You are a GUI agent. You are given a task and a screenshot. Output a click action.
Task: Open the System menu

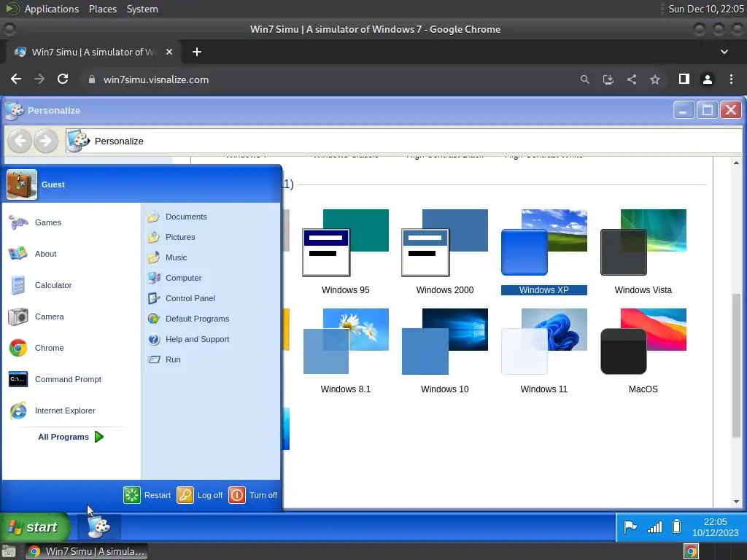[142, 9]
